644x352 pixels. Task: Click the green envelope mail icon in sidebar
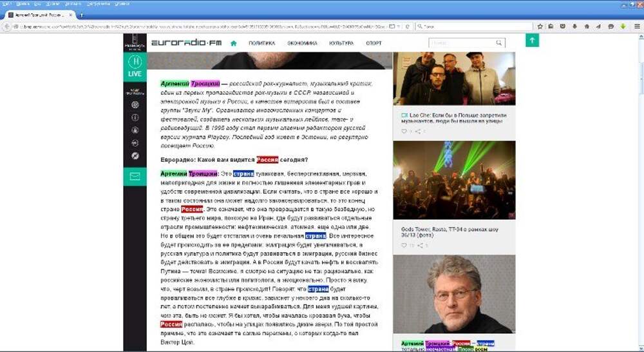click(x=135, y=176)
